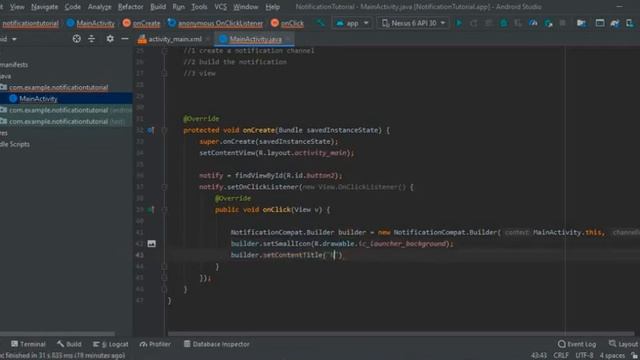Open the Help menu
Image resolution: width=640 pixels, height=360 pixels.
273,7
